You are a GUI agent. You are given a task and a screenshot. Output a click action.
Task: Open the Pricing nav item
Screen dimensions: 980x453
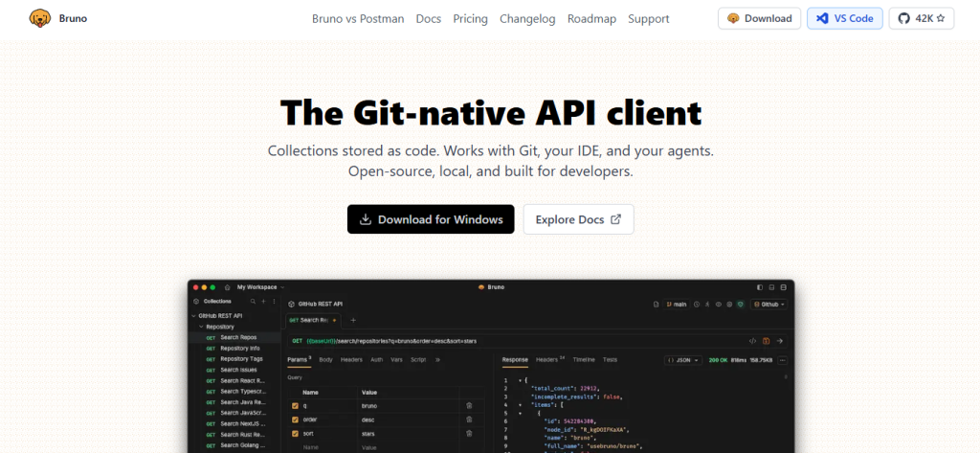coord(471,19)
